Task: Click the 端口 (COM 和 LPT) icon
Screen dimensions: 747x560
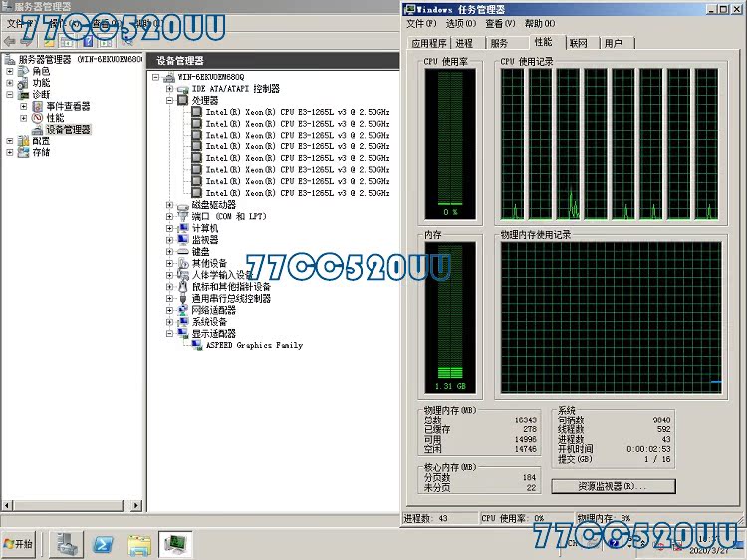Action: coord(183,217)
